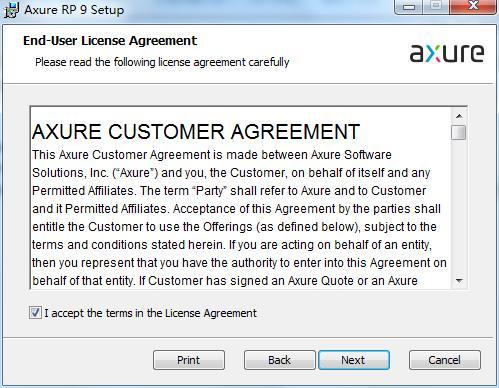
Task: Uncheck the accept license terms checkbox
Action: [x=35, y=313]
